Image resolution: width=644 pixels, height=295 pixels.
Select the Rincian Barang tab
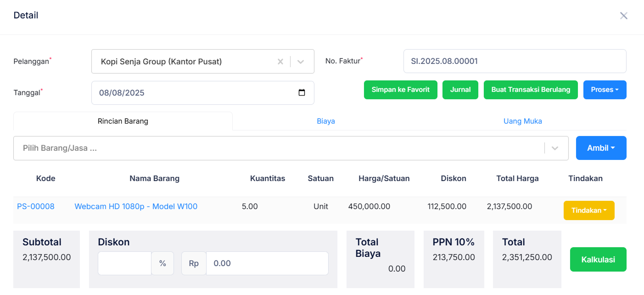[x=123, y=121]
